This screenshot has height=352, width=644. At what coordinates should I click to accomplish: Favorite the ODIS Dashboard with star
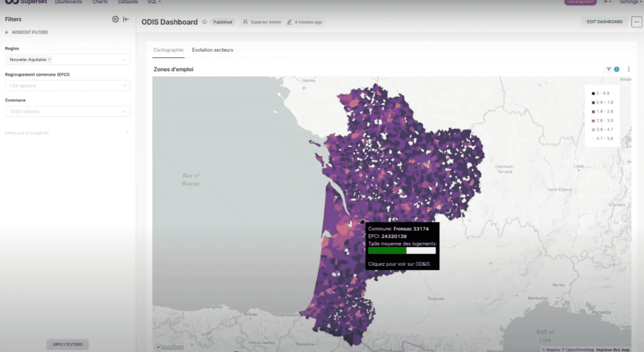tap(205, 22)
